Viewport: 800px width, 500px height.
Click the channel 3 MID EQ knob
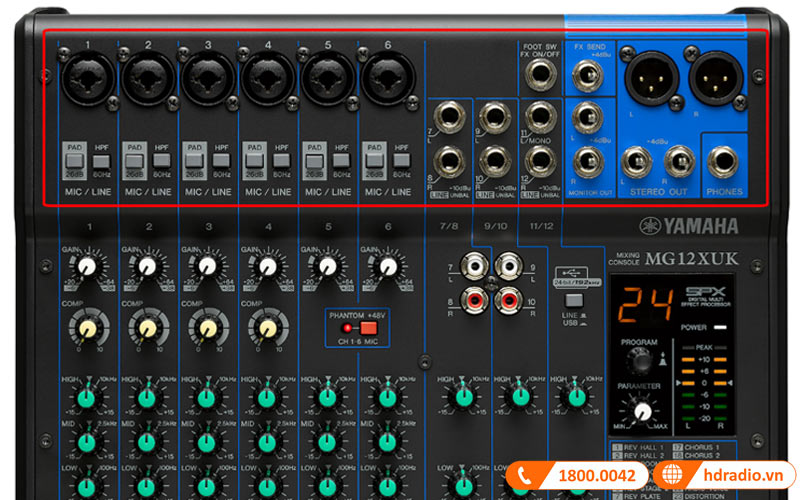(207, 442)
